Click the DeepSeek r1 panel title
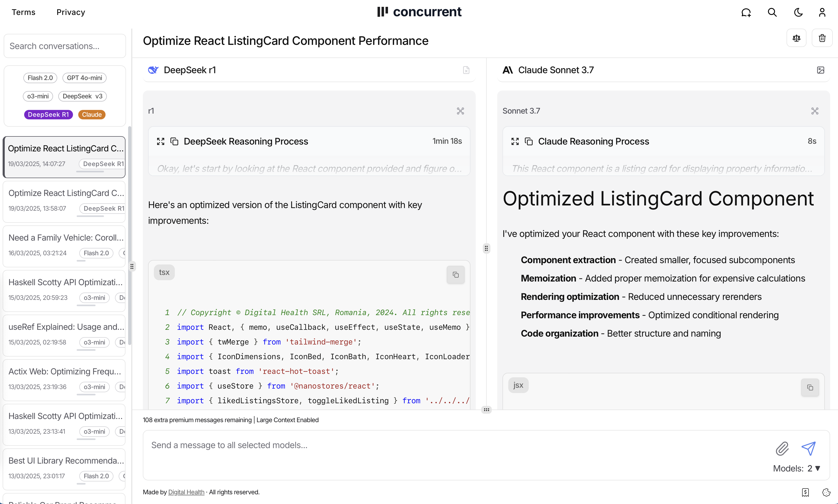Screen dimensions: 838x504 190,70
